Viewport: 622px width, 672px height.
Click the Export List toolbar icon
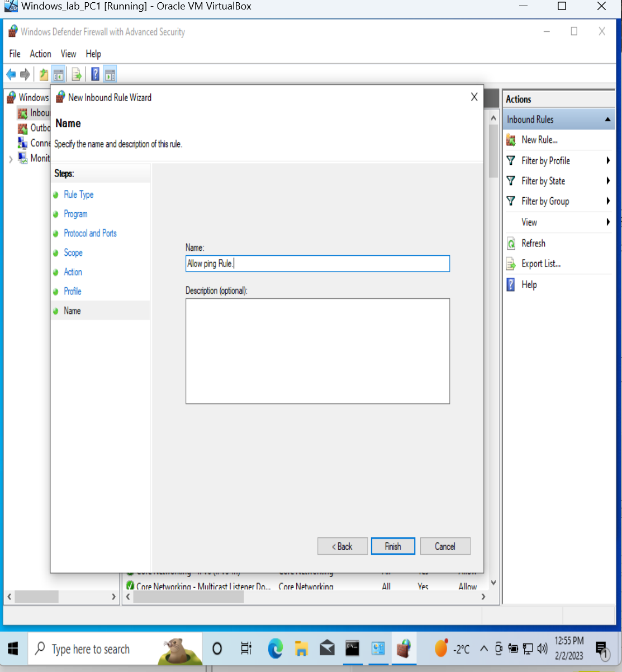(x=77, y=74)
